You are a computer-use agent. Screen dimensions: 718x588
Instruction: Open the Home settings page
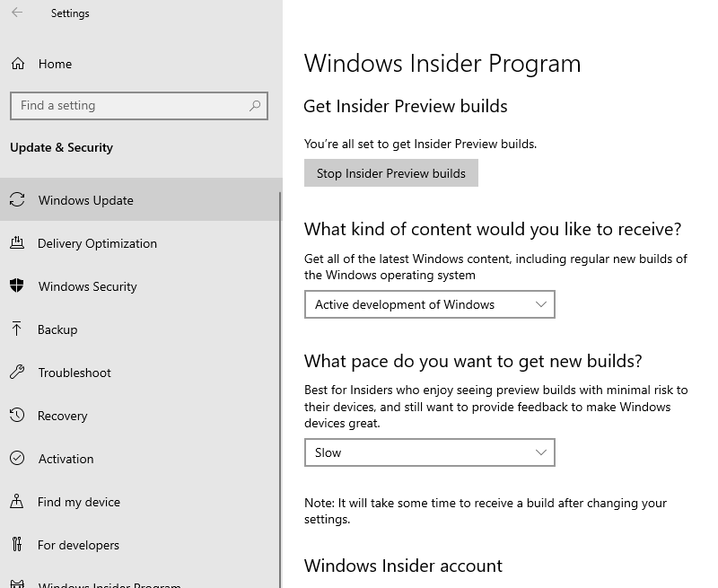(55, 64)
